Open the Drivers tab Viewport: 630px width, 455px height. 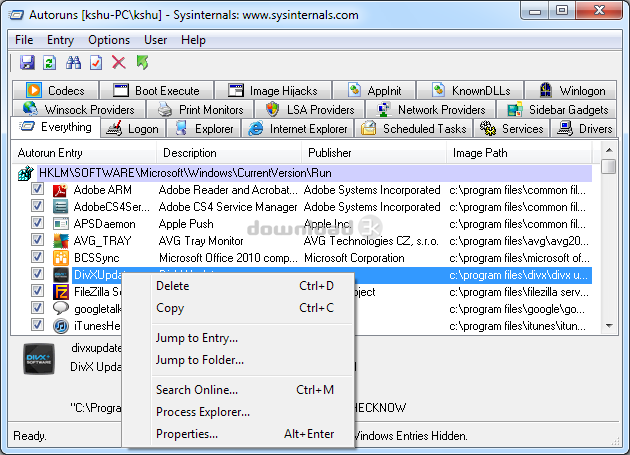(584, 129)
